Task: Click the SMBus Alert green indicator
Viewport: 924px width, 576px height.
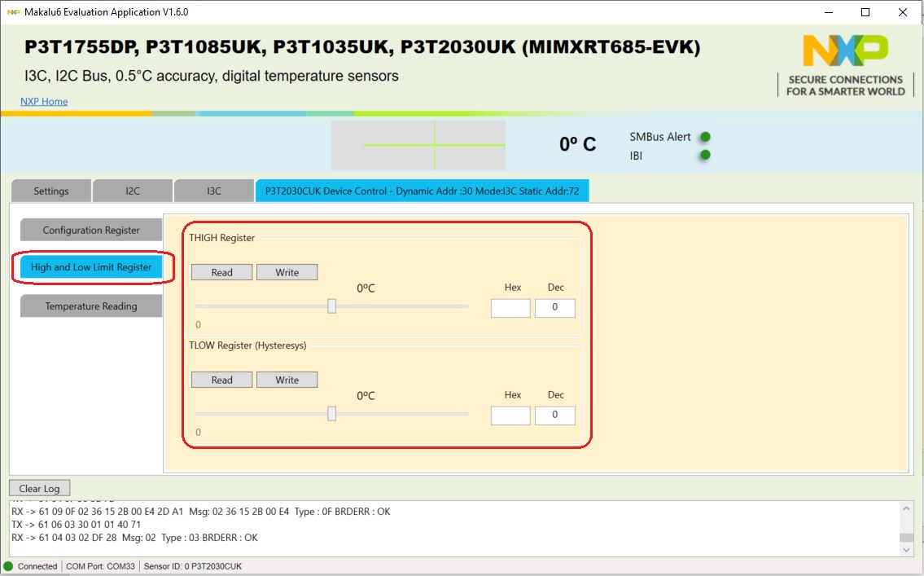Action: [706, 137]
